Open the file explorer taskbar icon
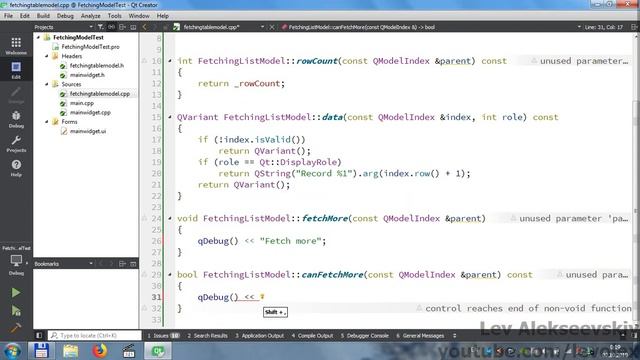Image resolution: width=640 pixels, height=360 pixels. pyautogui.click(x=71, y=351)
